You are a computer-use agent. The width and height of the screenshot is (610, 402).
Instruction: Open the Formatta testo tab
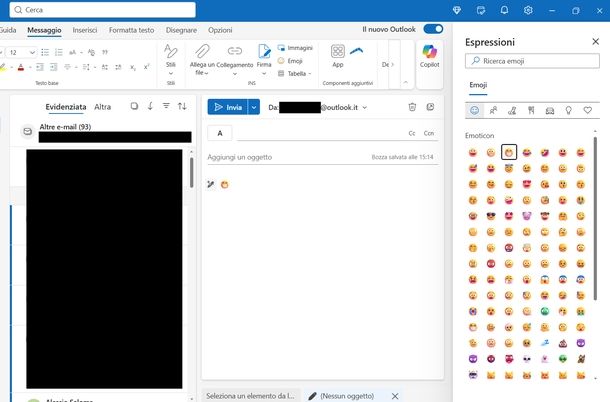131,30
